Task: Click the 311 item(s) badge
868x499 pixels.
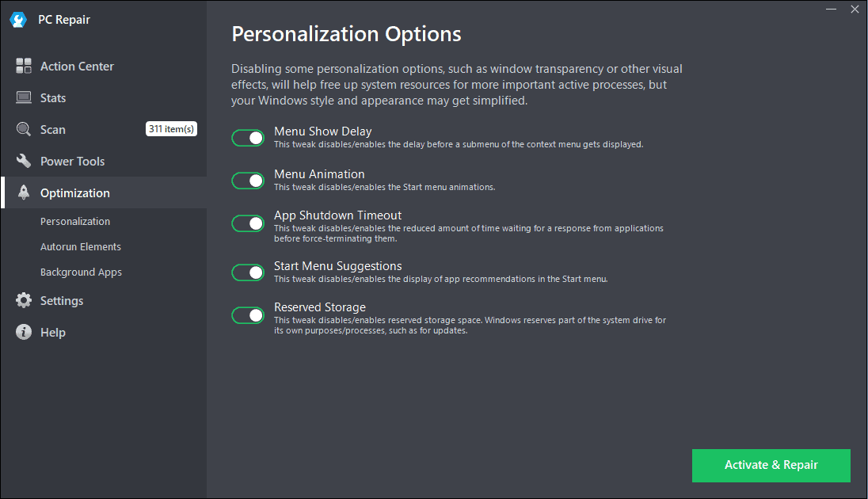Action: pos(171,129)
